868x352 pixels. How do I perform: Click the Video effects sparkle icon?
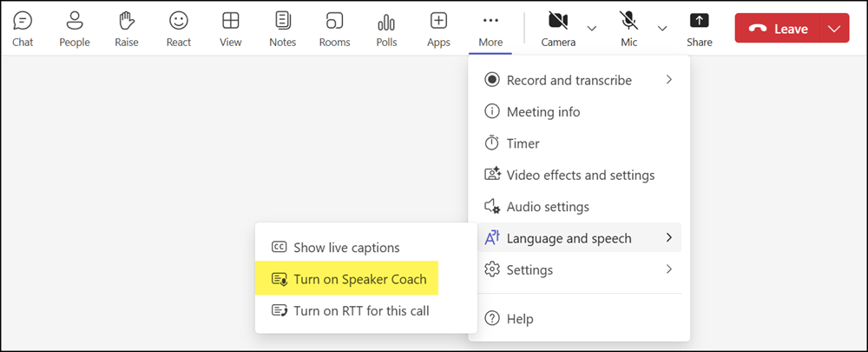pos(492,174)
